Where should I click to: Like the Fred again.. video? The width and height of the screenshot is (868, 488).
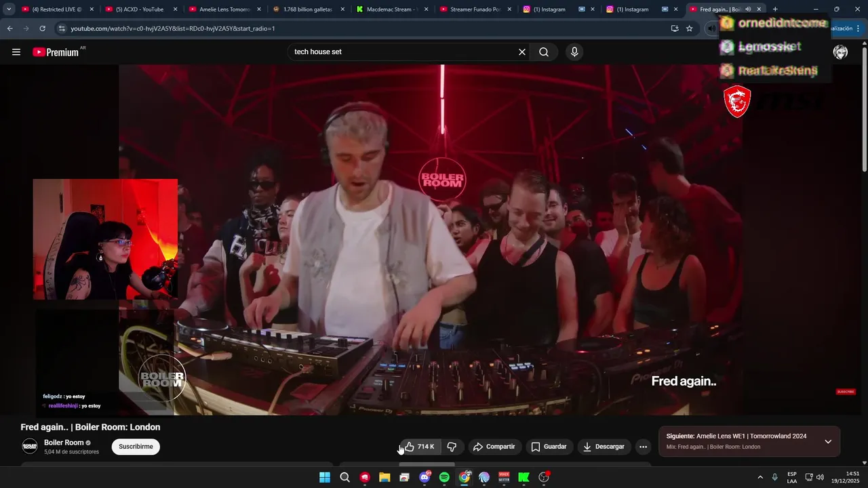[420, 447]
